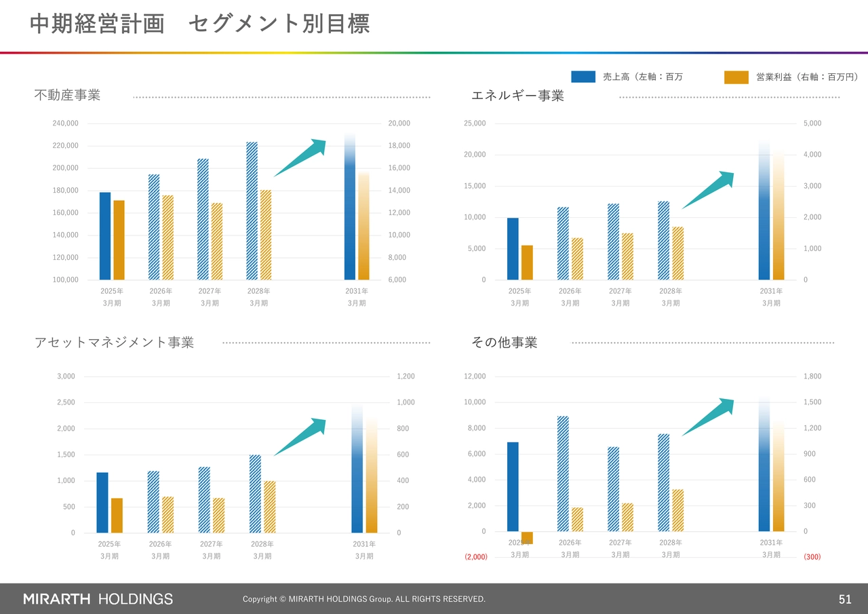
Task: Click the 売上高（左軸：百万 legend label
Action: tap(643, 77)
